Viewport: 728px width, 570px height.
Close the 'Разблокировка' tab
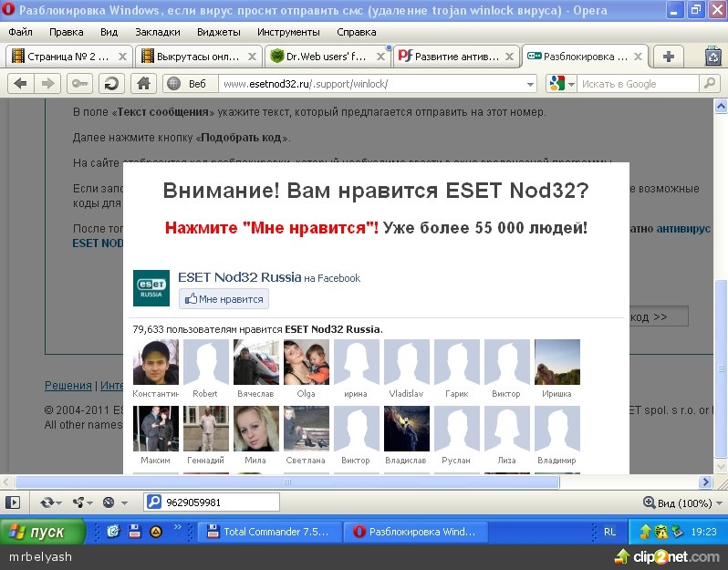(639, 57)
